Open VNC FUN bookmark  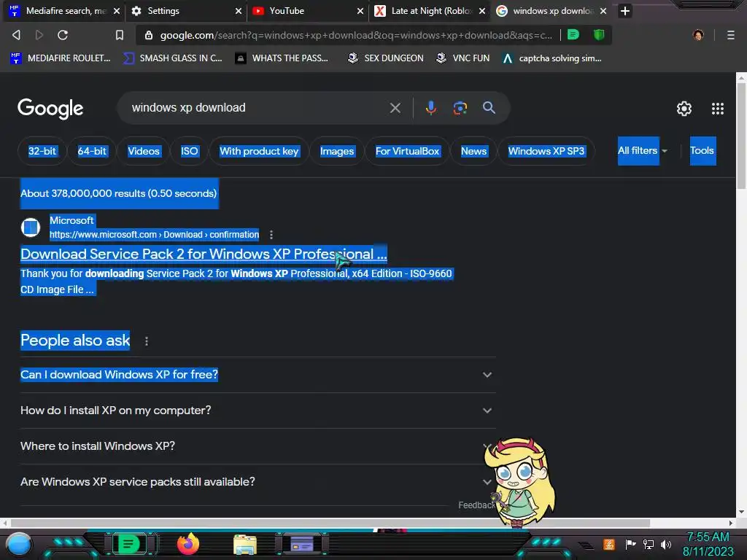tap(463, 58)
